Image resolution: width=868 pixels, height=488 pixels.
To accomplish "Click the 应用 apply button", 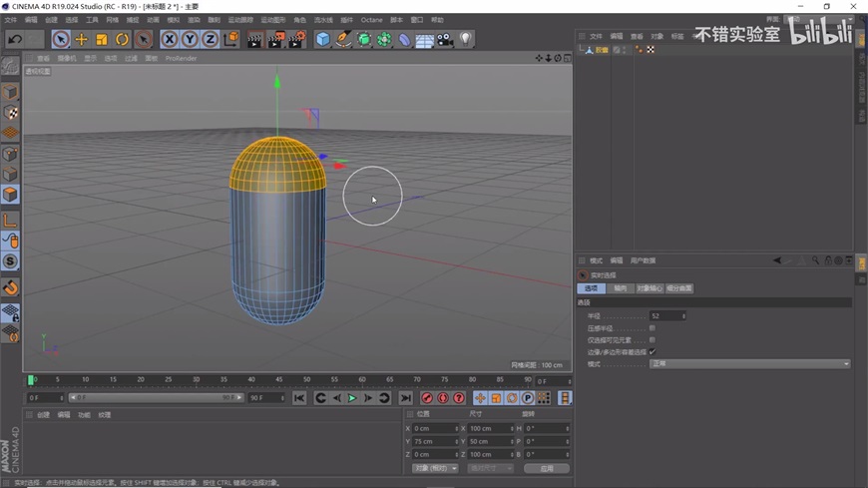I will coord(547,468).
